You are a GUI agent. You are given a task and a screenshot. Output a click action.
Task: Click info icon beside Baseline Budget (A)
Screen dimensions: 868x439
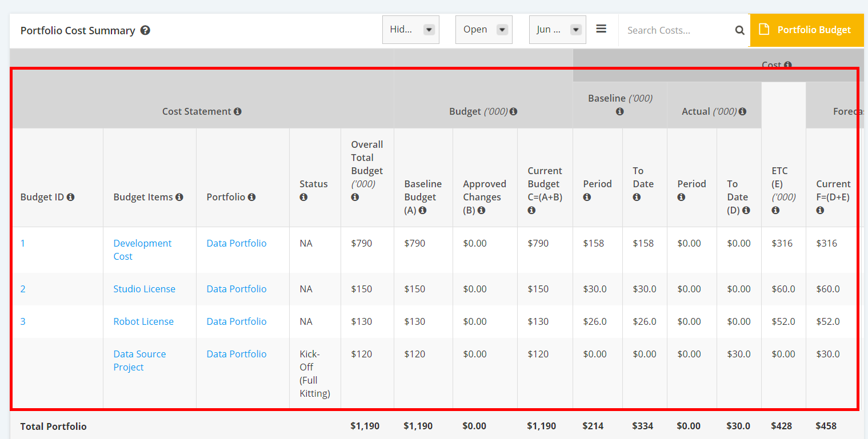point(422,210)
